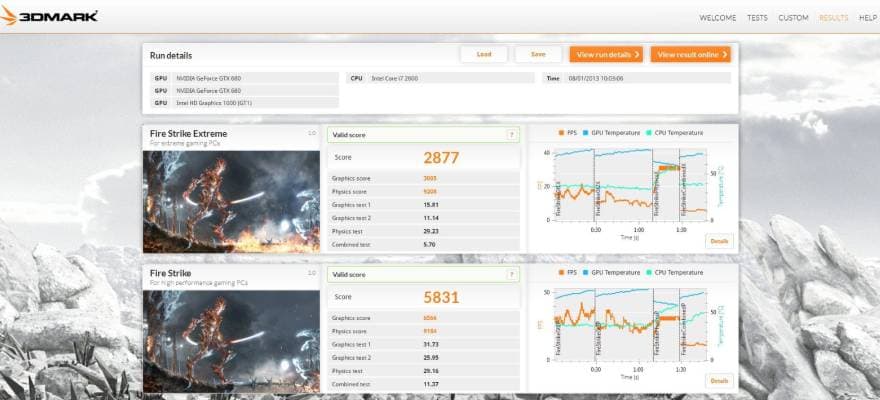This screenshot has height=400, width=880.
Task: Click the Graphics test 2 value '25.95'
Action: [x=430, y=358]
